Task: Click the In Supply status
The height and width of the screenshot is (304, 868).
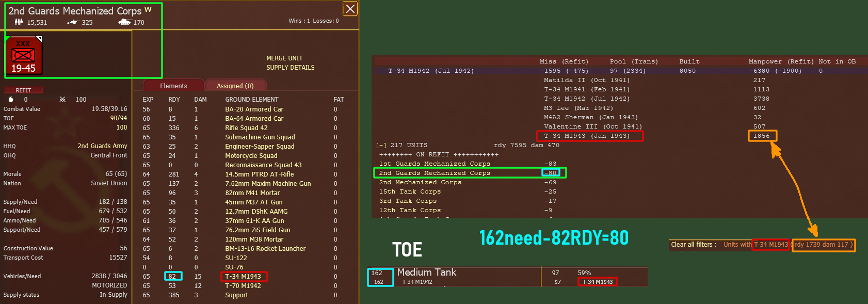Action: (x=114, y=295)
